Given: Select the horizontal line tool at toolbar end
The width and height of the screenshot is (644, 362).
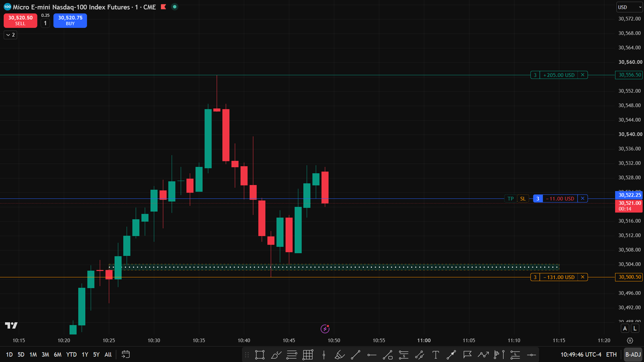Looking at the screenshot, I should click(x=531, y=354).
